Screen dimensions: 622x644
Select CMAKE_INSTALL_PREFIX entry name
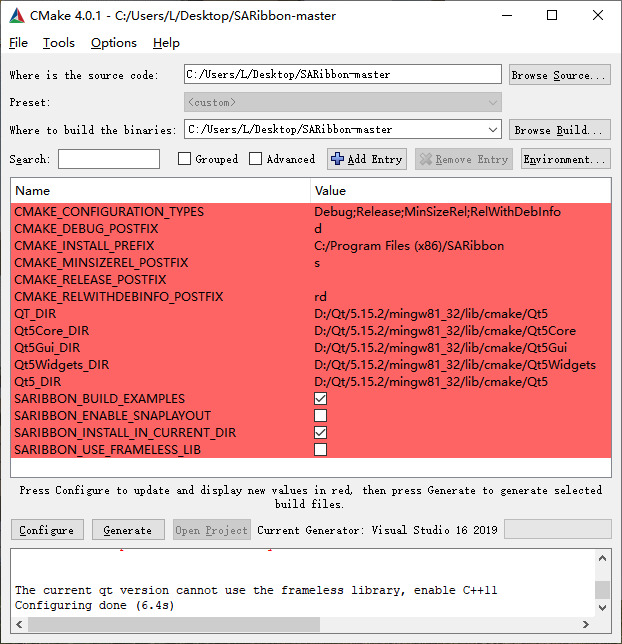(x=84, y=246)
